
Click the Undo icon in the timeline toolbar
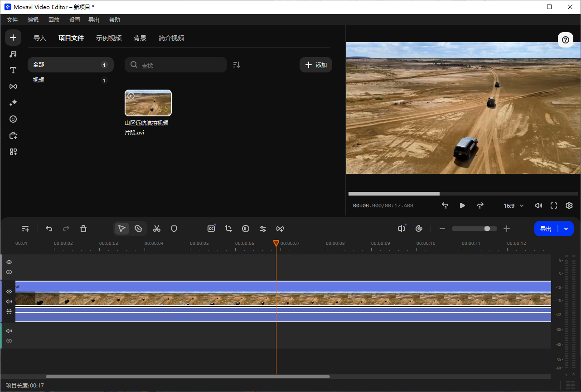(49, 229)
